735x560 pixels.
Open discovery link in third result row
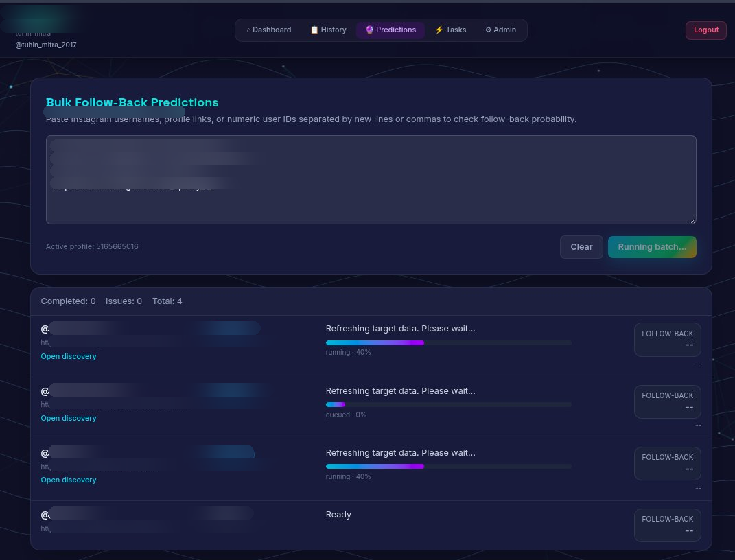pos(69,480)
